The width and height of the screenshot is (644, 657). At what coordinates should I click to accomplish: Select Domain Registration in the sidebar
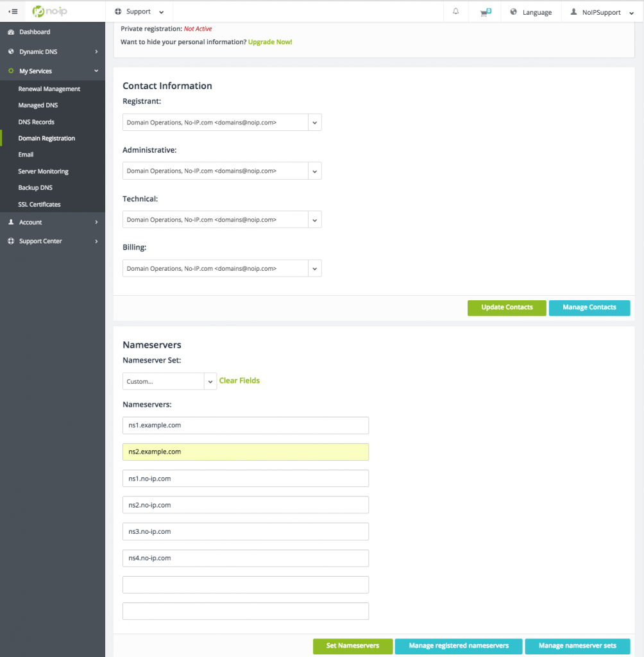pyautogui.click(x=47, y=139)
